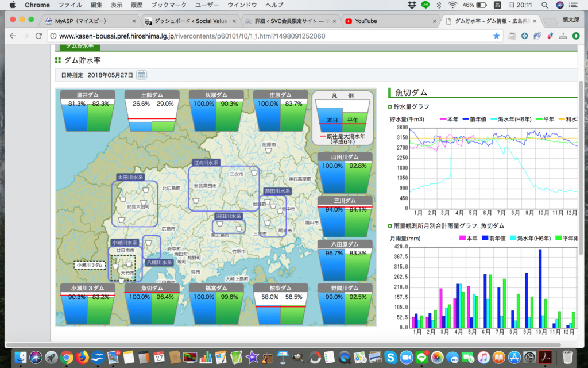This screenshot has height=368, width=588.
Task: Open the LINE app in the Dock
Action: [421, 357]
